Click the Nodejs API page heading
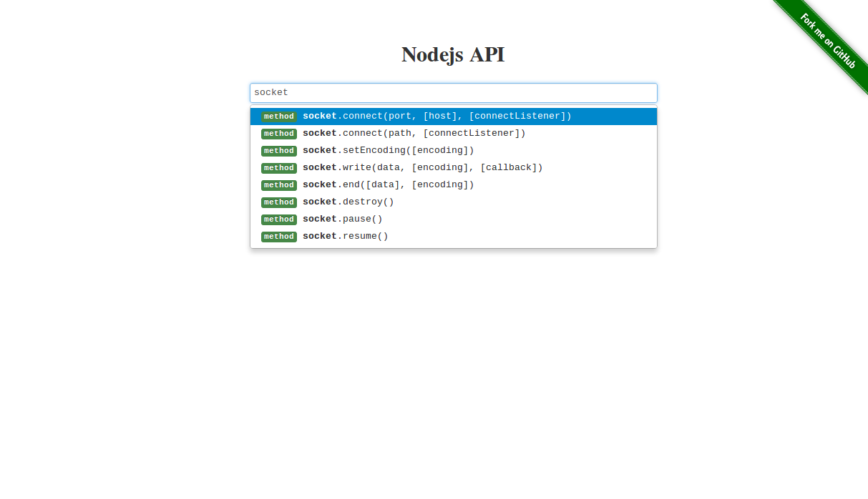Viewport: 868px width, 499px height. click(453, 54)
